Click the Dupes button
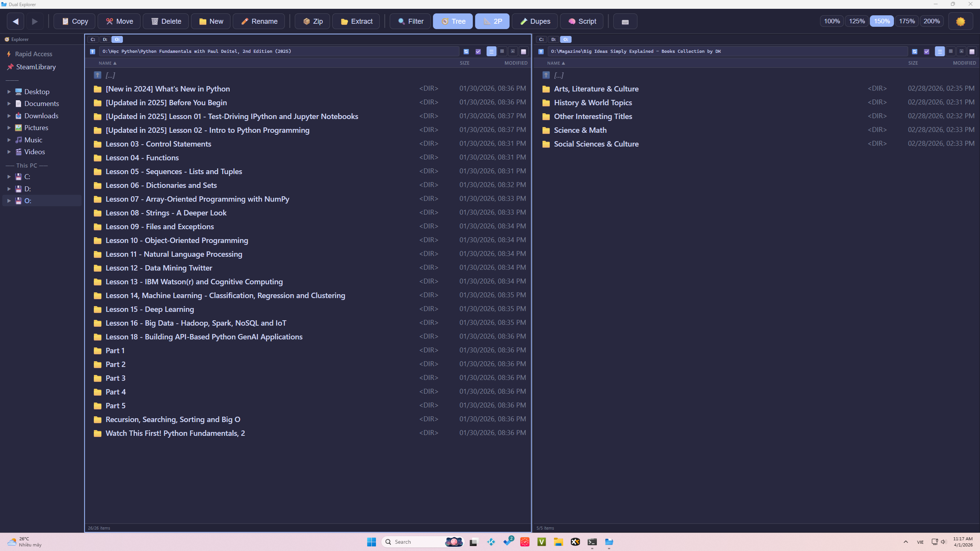 [x=535, y=21]
